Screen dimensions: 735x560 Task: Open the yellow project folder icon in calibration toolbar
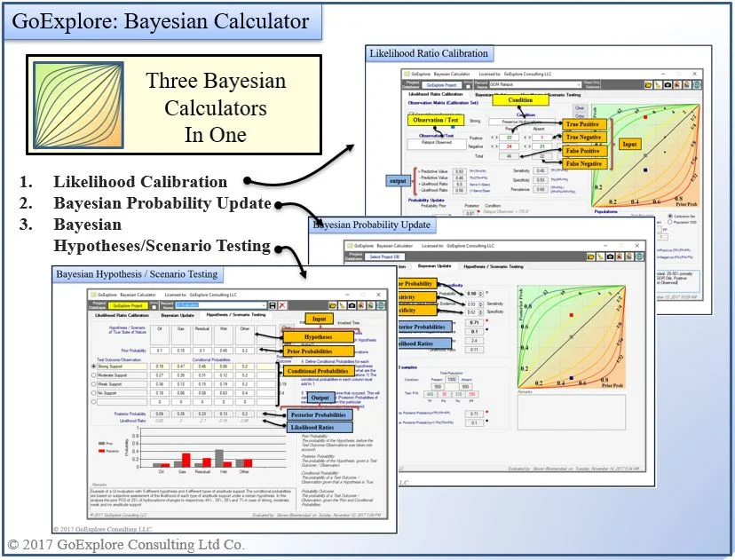648,84
